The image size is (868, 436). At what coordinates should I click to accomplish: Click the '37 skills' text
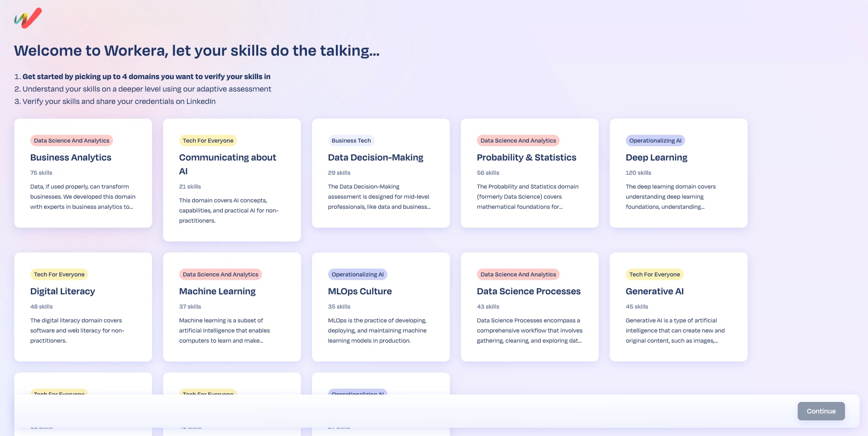tap(190, 307)
